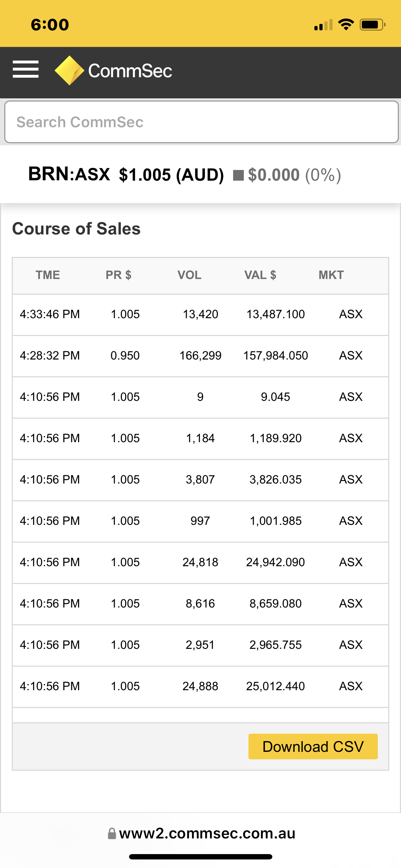Tap the BRN:ASX stock code heading

[x=69, y=174]
